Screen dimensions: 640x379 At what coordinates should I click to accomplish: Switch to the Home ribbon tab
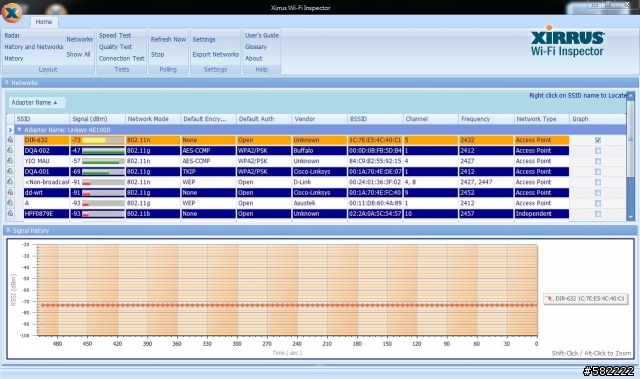(x=44, y=22)
